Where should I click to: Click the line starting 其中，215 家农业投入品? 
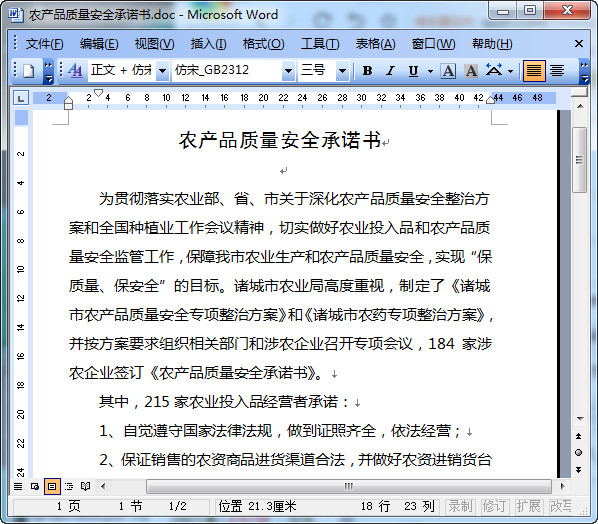pyautogui.click(x=224, y=402)
